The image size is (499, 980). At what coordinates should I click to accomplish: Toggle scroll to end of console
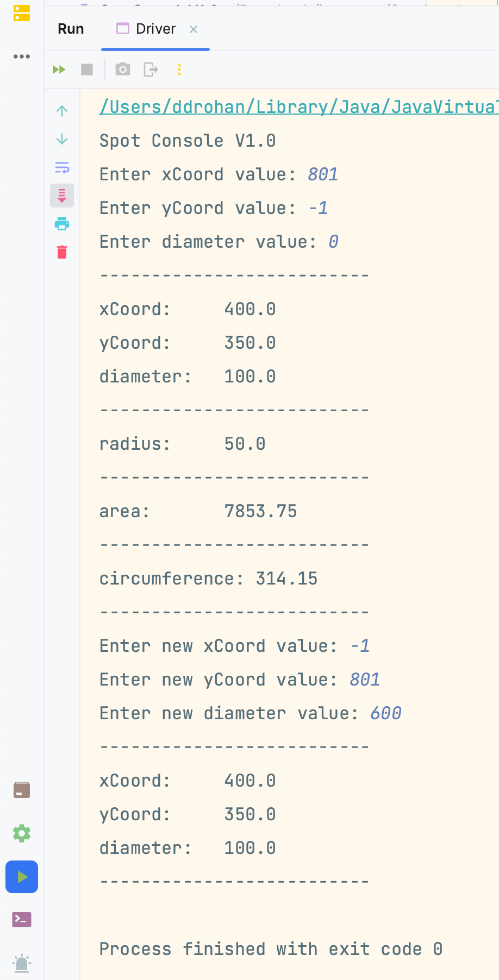pos(62,196)
